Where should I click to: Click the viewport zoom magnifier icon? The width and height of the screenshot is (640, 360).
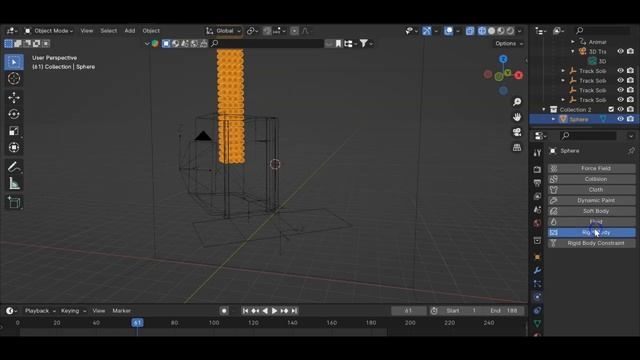[x=517, y=102]
